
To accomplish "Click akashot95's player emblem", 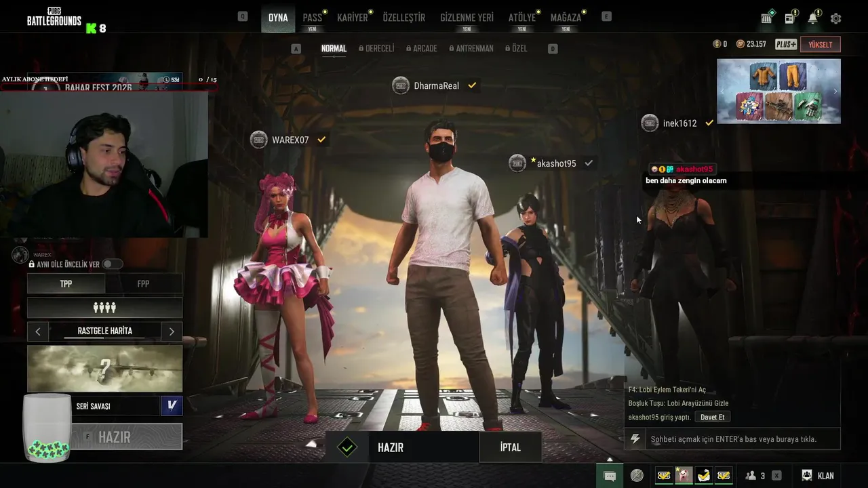I will tap(517, 163).
